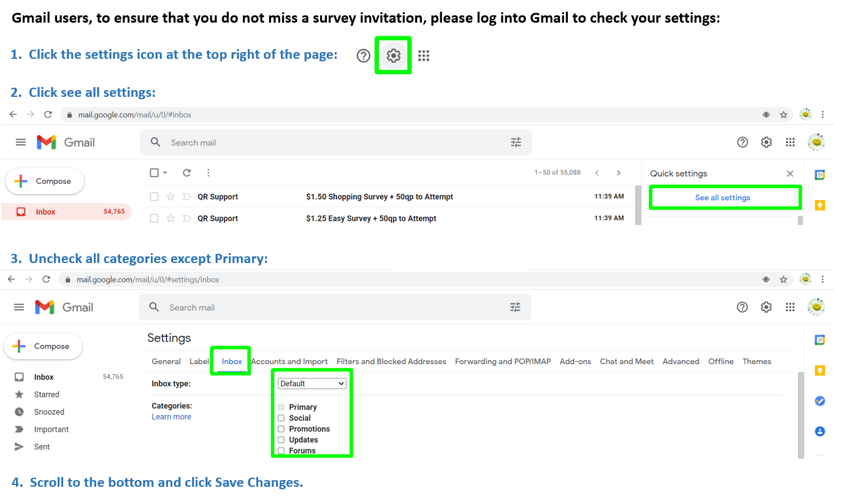Uncheck the Forums category checkbox
Viewport: 853px width, 504px height.
pos(281,451)
